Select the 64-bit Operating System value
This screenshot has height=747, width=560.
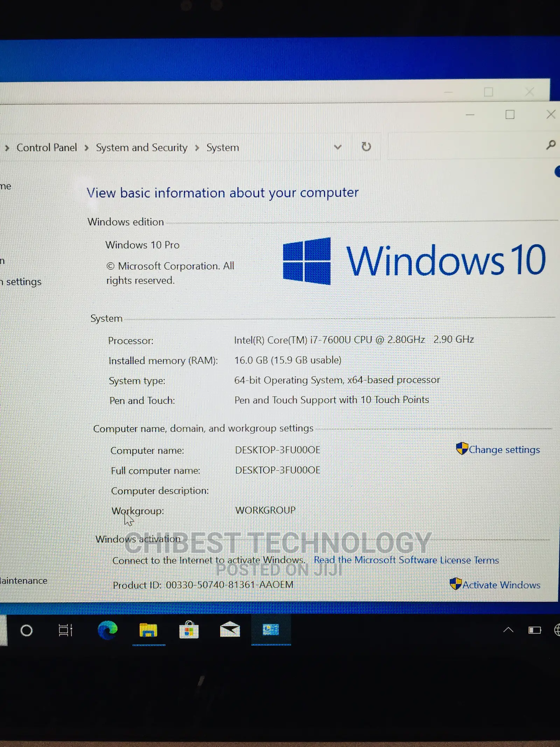[x=337, y=380]
